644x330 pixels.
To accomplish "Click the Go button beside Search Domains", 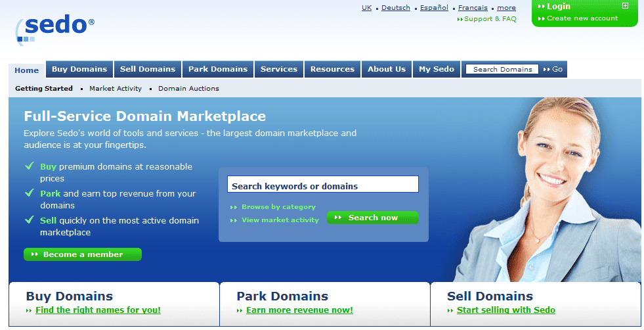I will pos(553,69).
